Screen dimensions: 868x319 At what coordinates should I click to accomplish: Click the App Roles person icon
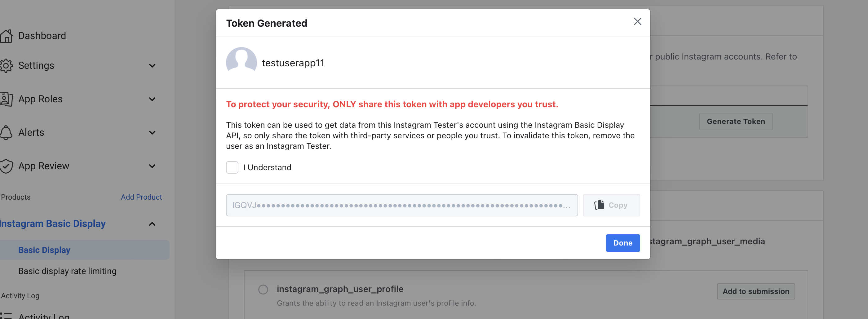point(7,99)
